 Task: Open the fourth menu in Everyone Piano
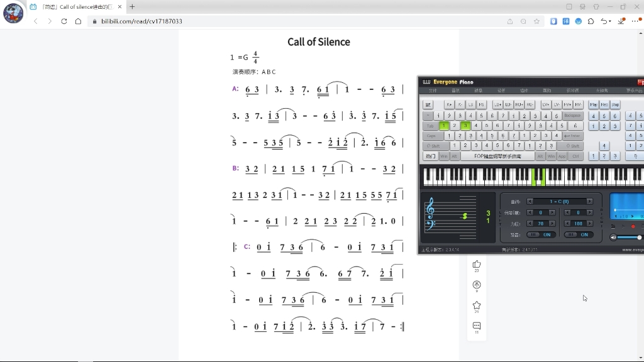coord(501,90)
